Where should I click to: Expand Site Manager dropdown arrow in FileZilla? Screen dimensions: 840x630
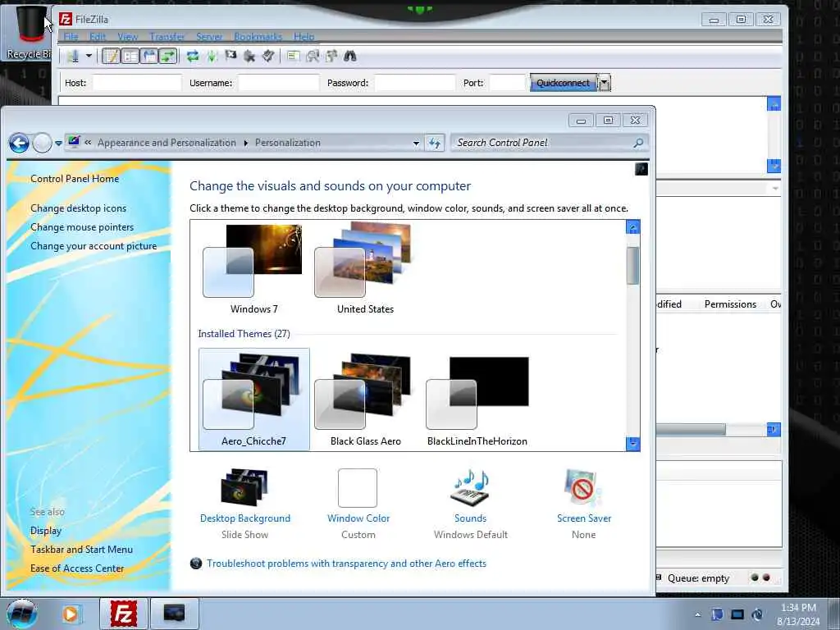[x=89, y=56]
